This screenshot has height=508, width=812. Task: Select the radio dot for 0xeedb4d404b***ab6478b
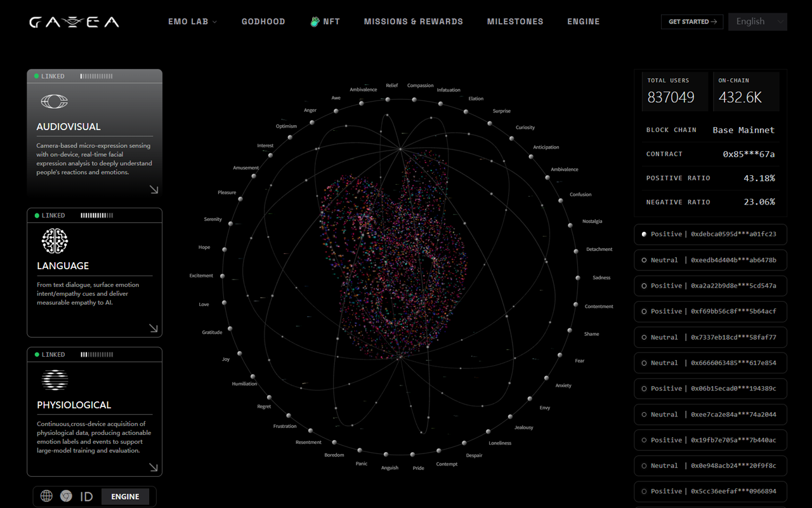pos(644,260)
